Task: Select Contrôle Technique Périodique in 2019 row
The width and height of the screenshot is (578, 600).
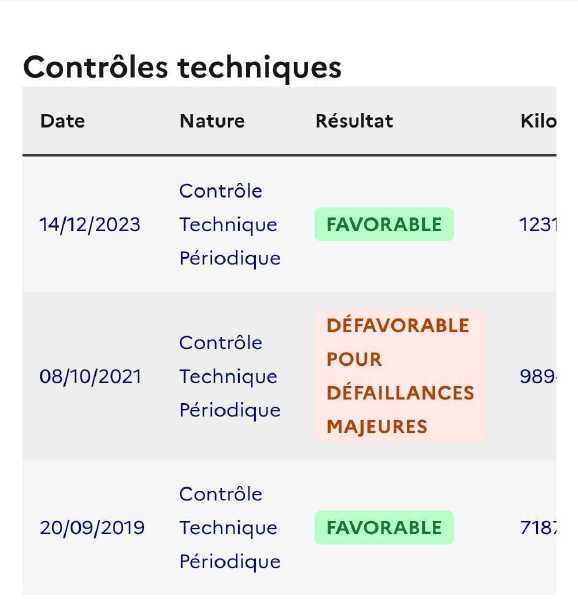Action: [x=230, y=528]
